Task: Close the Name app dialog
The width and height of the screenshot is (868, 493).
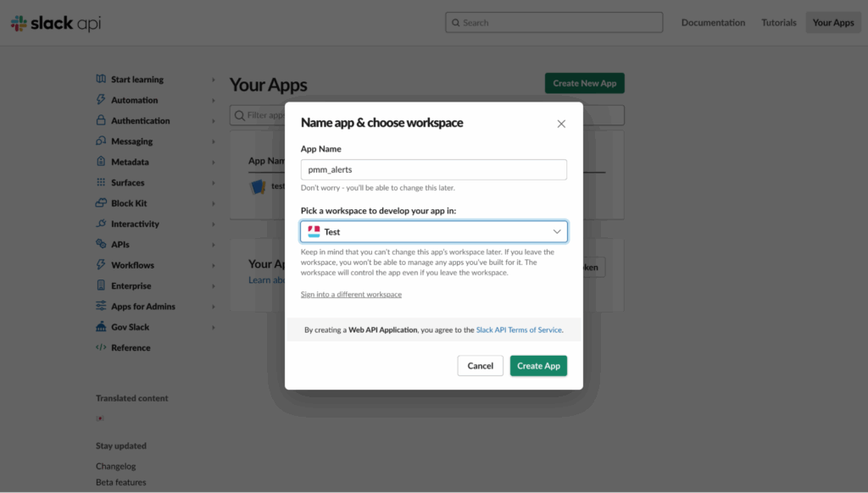Action: pyautogui.click(x=561, y=124)
